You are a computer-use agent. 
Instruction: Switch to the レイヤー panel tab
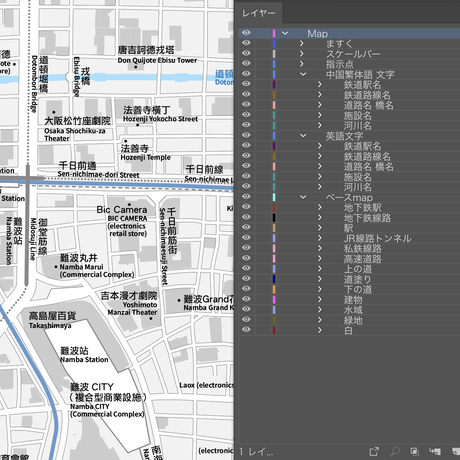click(259, 13)
